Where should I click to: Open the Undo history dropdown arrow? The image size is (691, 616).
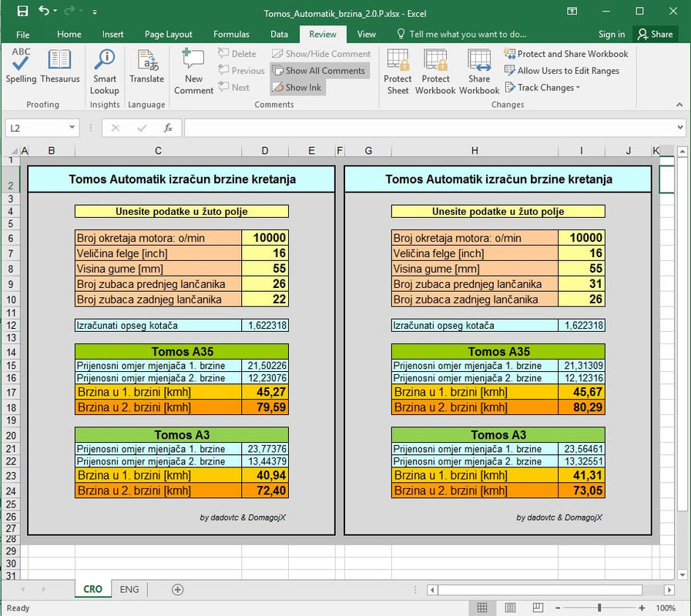(x=55, y=11)
